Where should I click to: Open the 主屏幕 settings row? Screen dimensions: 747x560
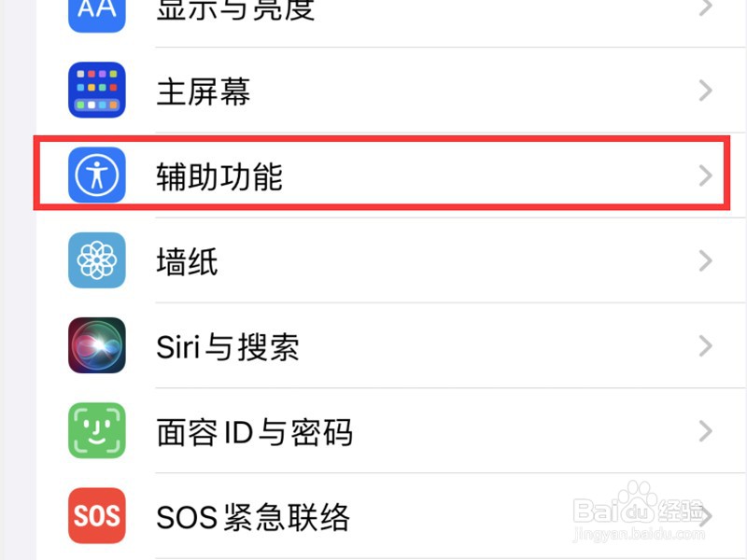tap(390, 90)
